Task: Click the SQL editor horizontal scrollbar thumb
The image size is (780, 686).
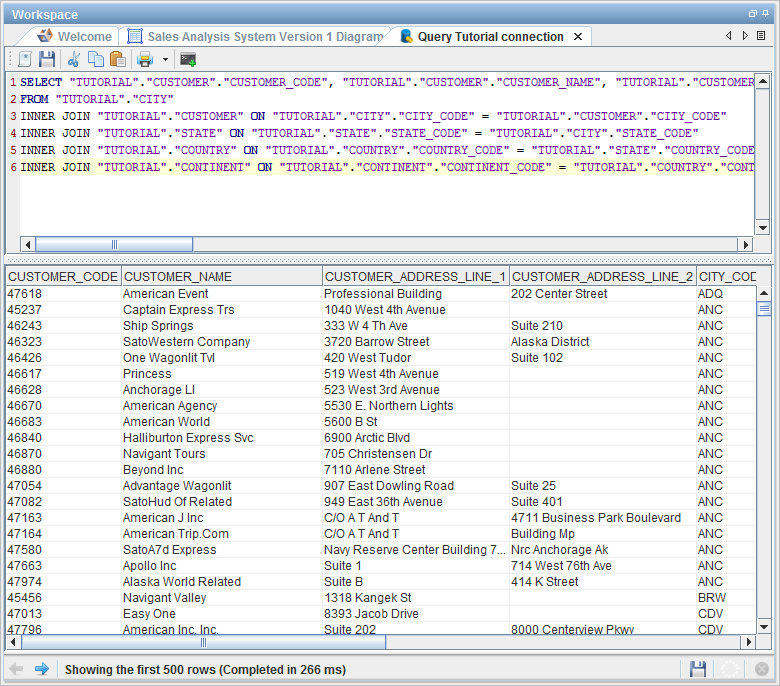Action: point(114,244)
